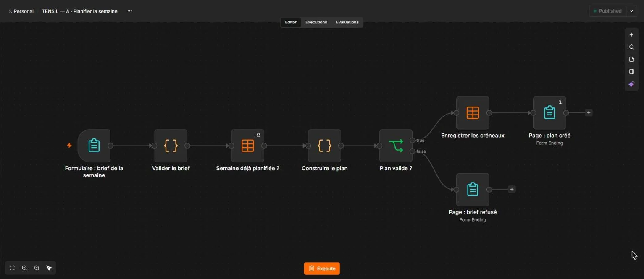This screenshot has width=644, height=279.
Task: Zoom in on the canvas
Action: pos(24,268)
